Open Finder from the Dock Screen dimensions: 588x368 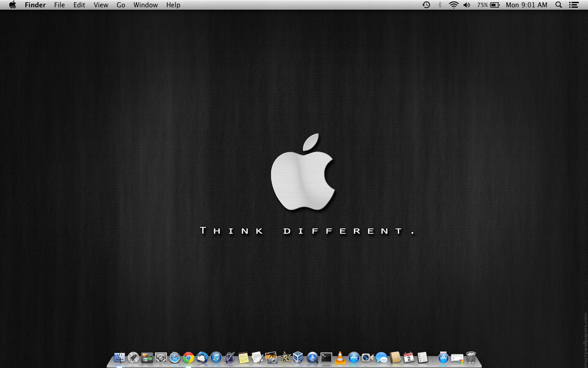119,357
